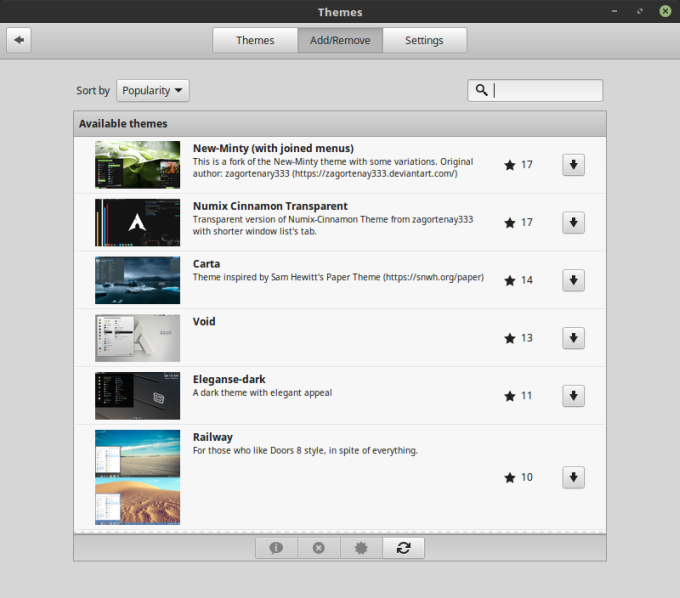Click the info icon in bottom bar

[276, 548]
